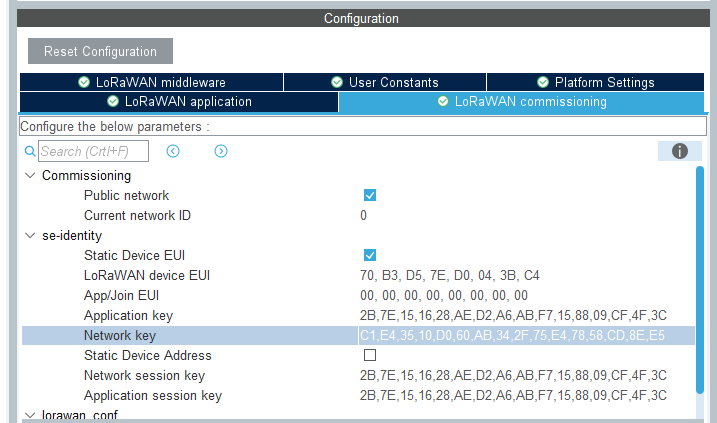Click the Configuration header bar
The height and width of the screenshot is (423, 717).
[x=363, y=18]
